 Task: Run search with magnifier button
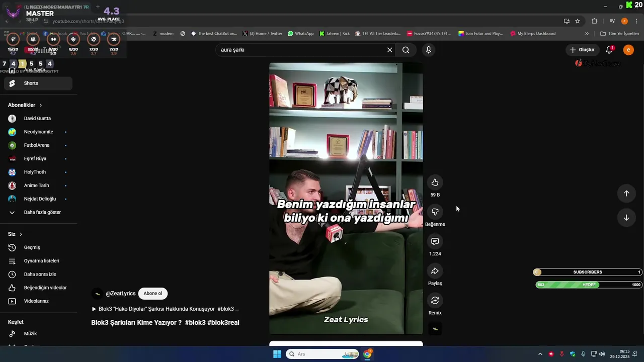(406, 50)
